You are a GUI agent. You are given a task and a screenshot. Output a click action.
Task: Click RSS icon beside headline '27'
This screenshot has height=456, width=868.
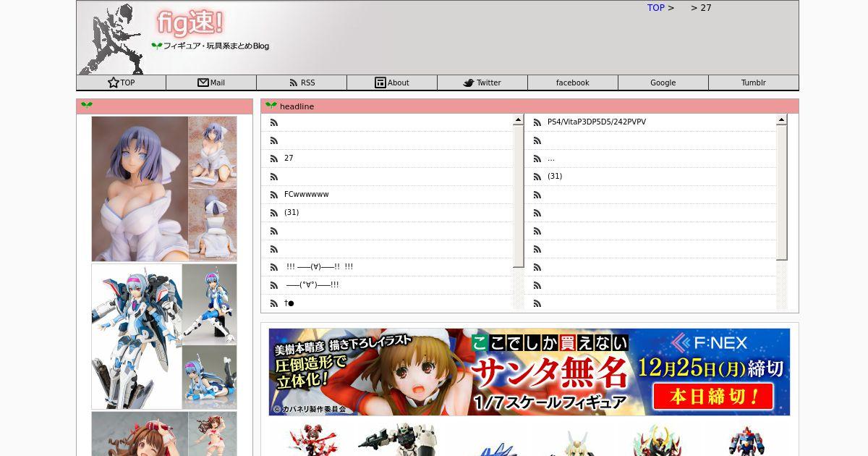(274, 159)
